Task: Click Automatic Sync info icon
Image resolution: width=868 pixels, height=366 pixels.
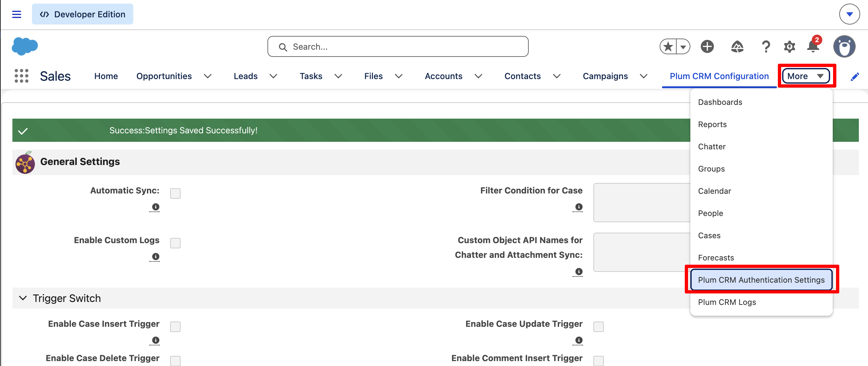Action: (155, 207)
